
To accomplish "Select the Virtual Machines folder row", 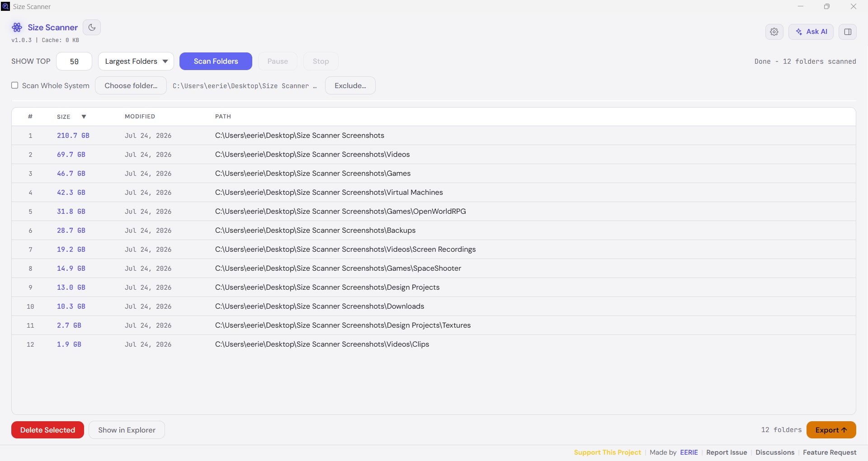I will tap(434, 193).
